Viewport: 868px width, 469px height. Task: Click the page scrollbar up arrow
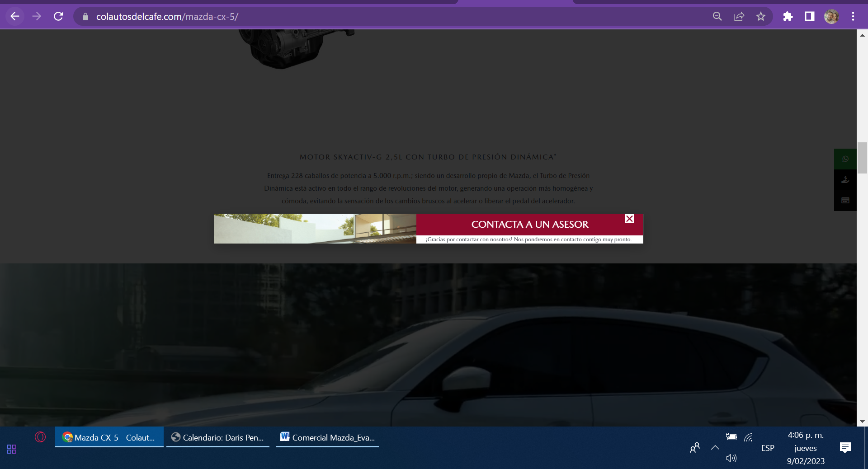tap(862, 35)
